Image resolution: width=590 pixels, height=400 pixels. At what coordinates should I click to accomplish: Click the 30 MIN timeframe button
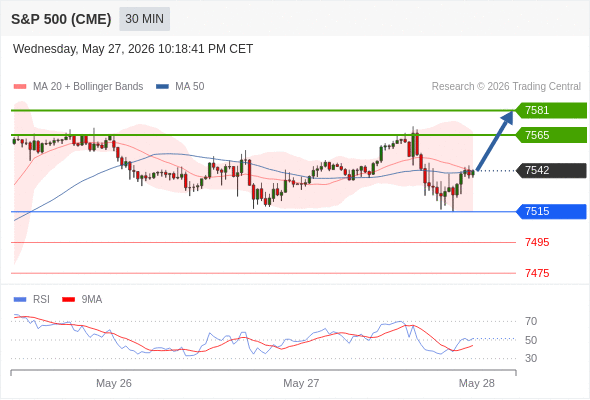tap(144, 19)
